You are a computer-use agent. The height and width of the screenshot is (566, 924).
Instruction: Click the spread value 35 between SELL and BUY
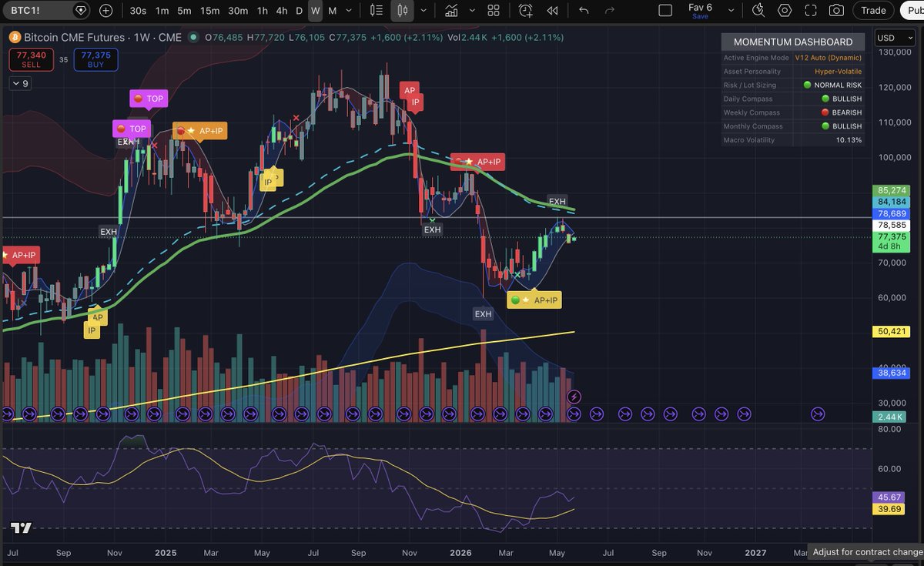(x=64, y=59)
